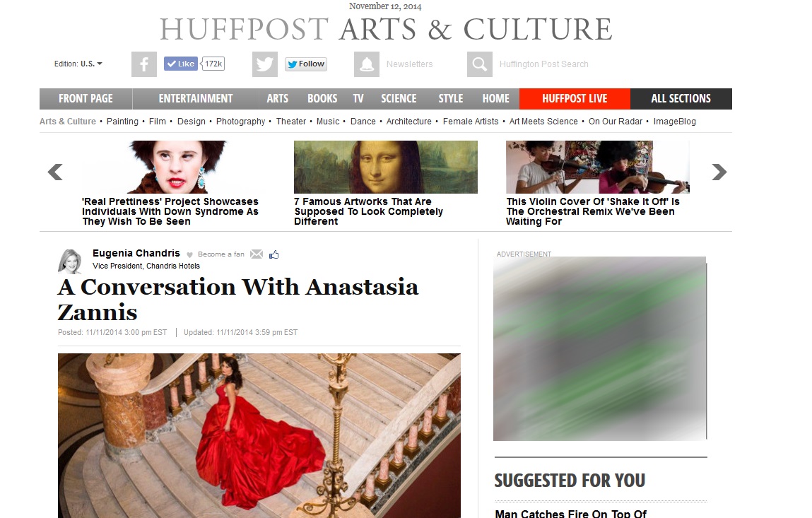
Task: Click the thumbs-up icon beside the author
Action: point(274,254)
